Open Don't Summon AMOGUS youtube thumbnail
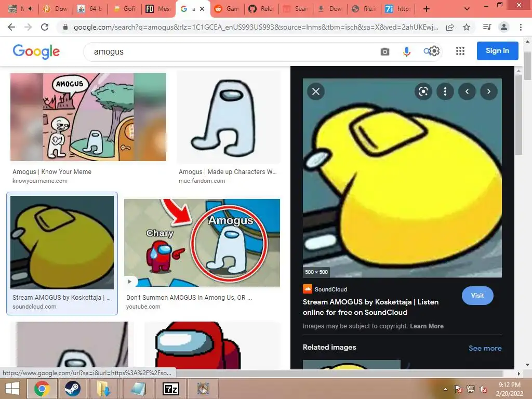Image resolution: width=532 pixels, height=399 pixels. point(202,243)
